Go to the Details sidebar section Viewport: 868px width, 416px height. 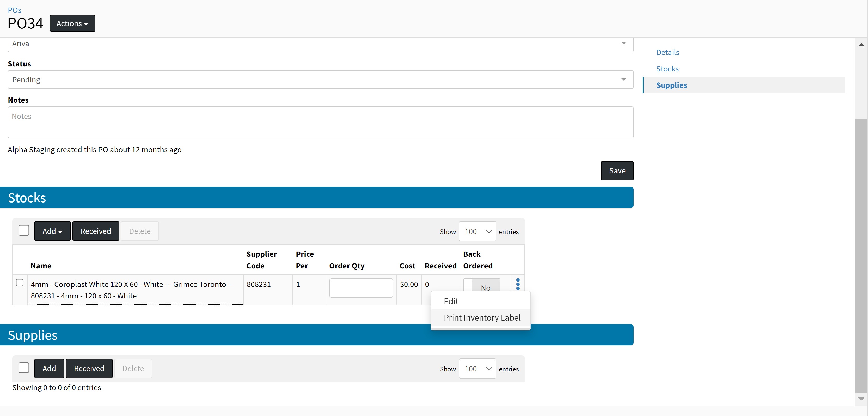tap(667, 52)
